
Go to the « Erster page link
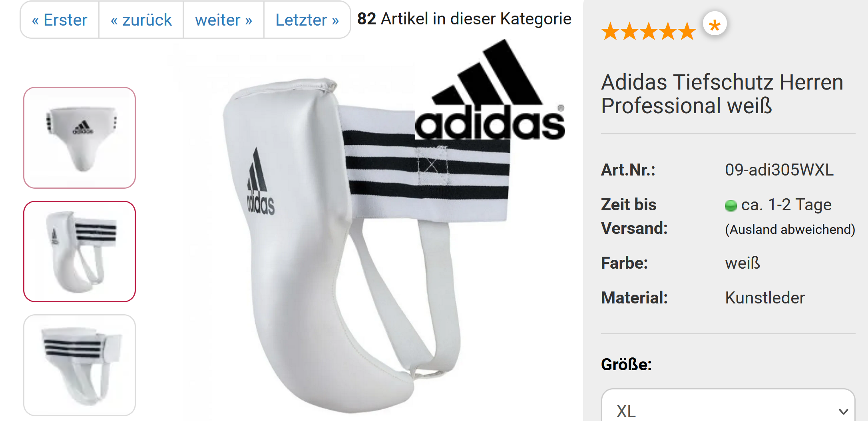click(x=60, y=20)
